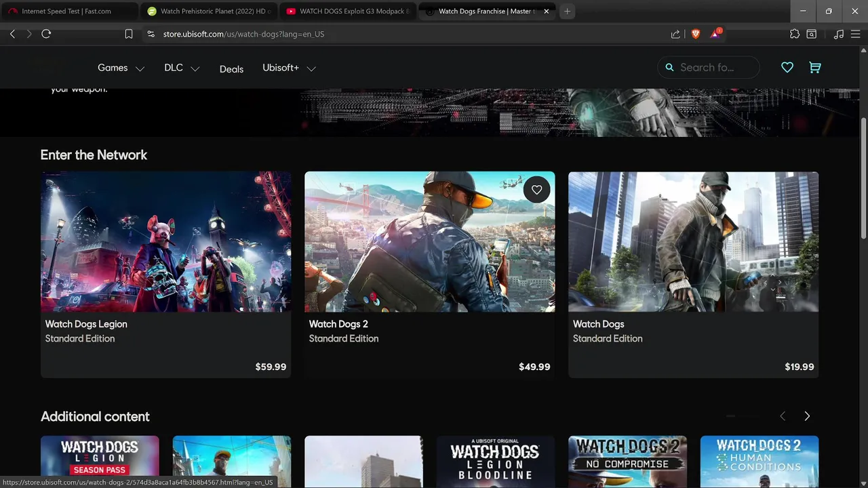Click previous arrow in Additional content
This screenshot has height=488, width=868.
[x=783, y=416]
